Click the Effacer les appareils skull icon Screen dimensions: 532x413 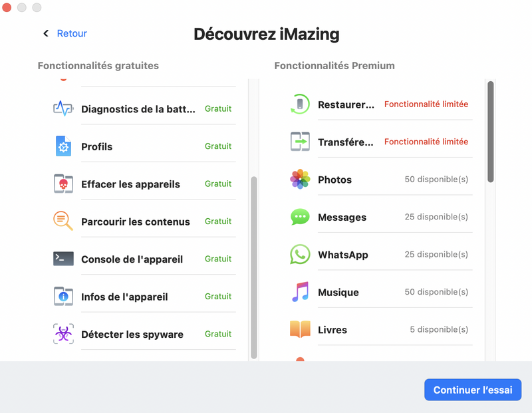click(63, 184)
